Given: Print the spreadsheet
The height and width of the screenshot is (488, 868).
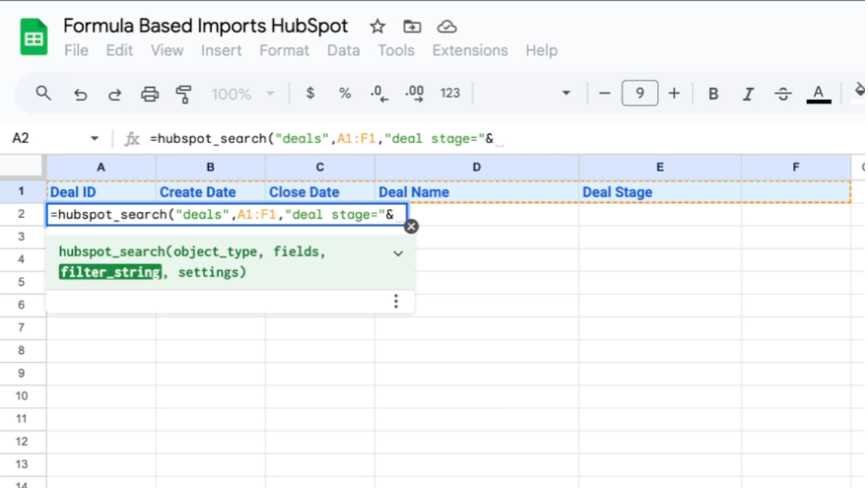Looking at the screenshot, I should (x=150, y=93).
